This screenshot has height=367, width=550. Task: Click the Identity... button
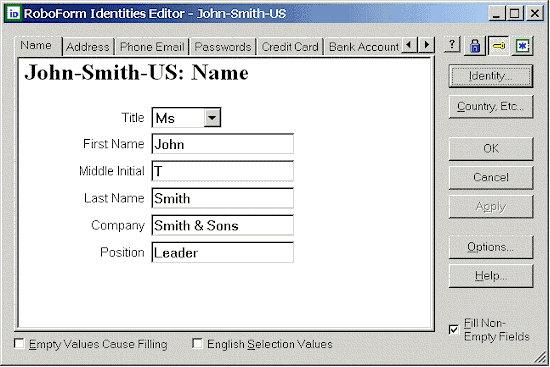coord(491,76)
